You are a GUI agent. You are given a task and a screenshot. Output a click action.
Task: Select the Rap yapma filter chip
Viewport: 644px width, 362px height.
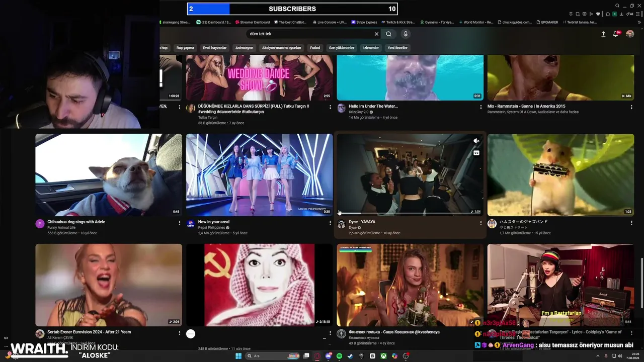click(x=185, y=48)
